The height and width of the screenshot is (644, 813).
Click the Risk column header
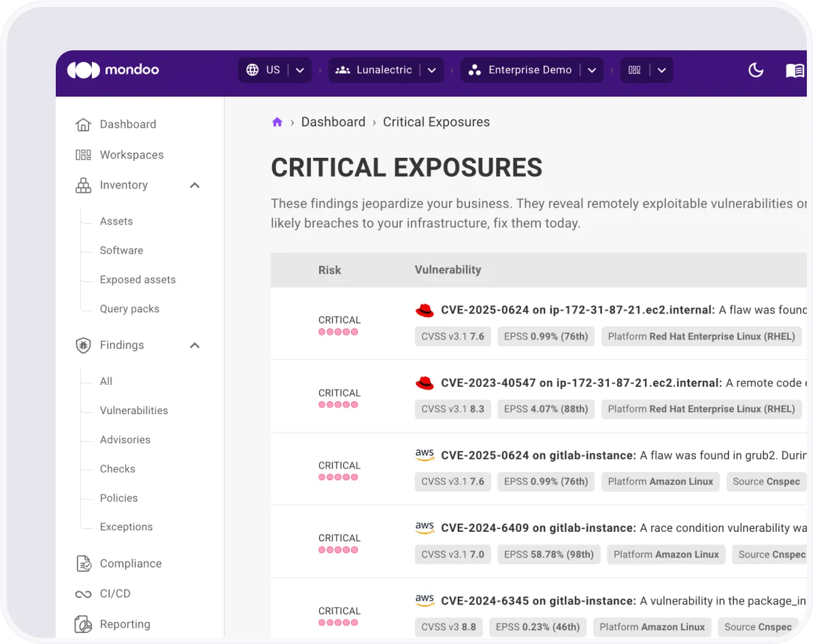[x=329, y=270]
